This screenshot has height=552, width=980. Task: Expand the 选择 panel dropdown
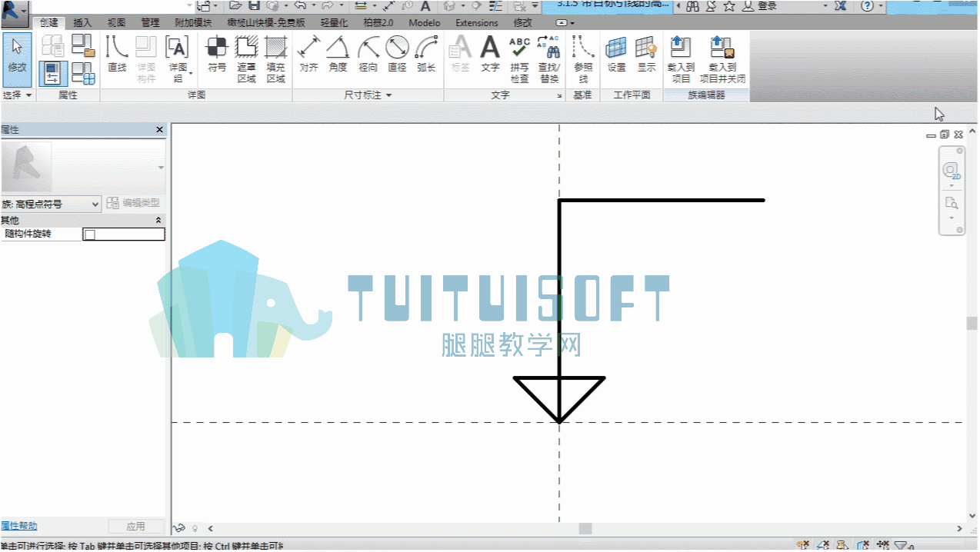[17, 95]
